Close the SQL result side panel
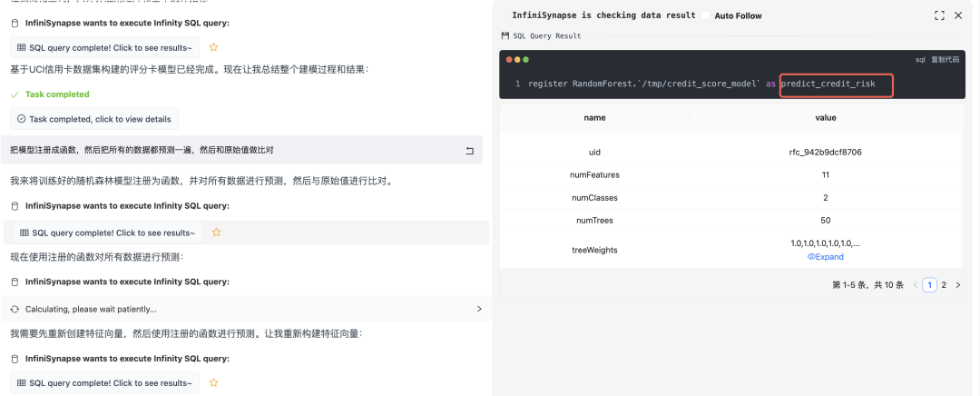 [958, 15]
